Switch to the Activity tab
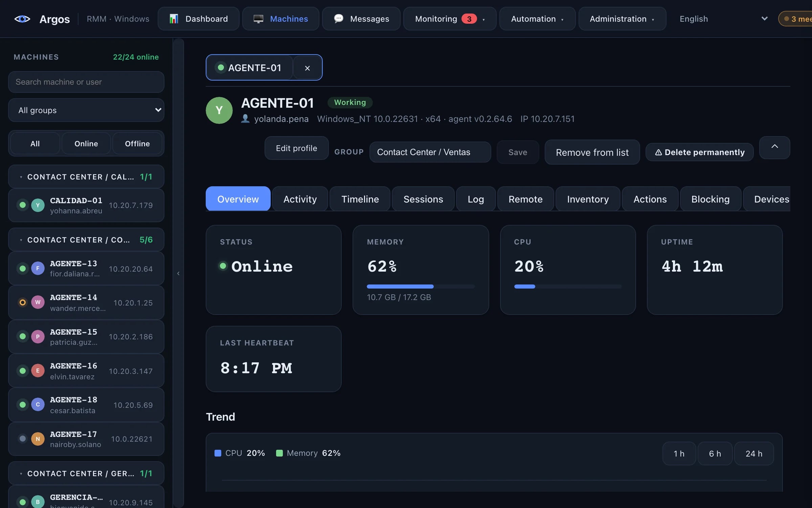The image size is (812, 508). (x=300, y=199)
